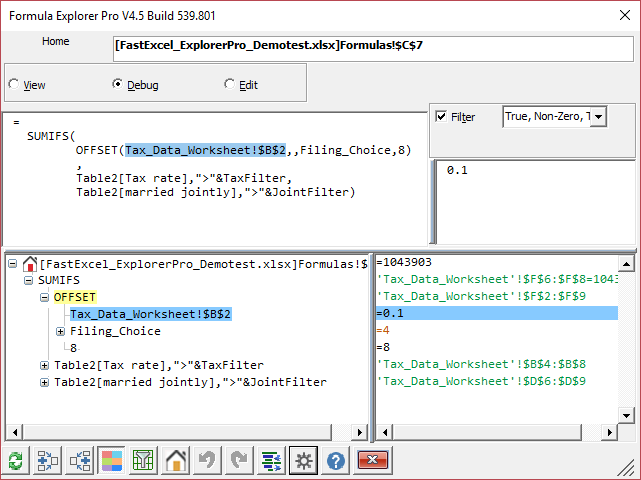The height and width of the screenshot is (480, 641).
Task: Select the SUMIFS tree item
Action: click(59, 280)
